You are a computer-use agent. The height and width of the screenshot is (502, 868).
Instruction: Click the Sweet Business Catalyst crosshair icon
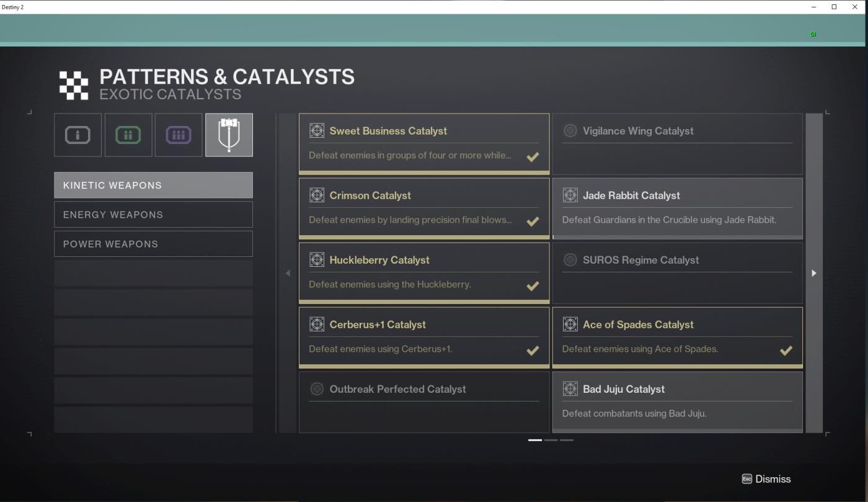(x=317, y=131)
